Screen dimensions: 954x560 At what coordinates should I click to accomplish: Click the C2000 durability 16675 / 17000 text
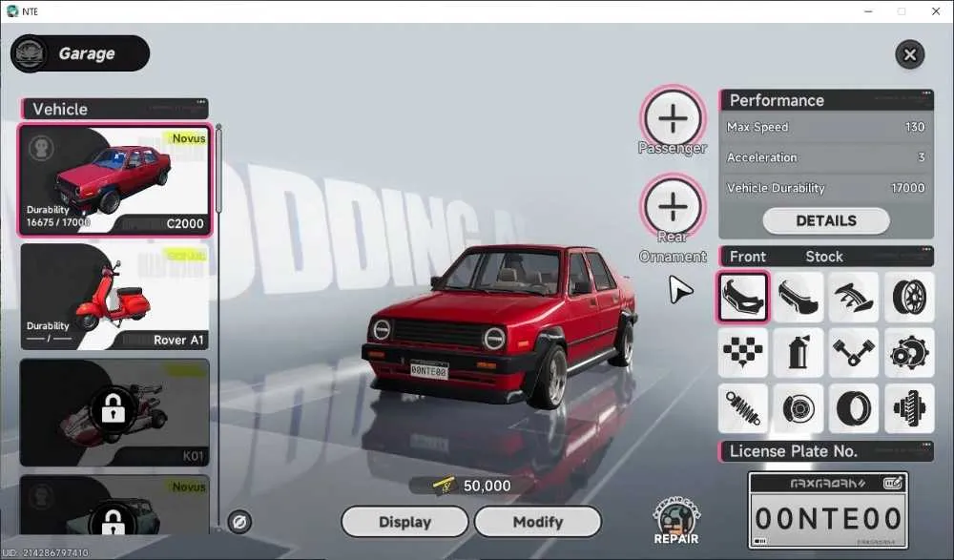point(58,223)
